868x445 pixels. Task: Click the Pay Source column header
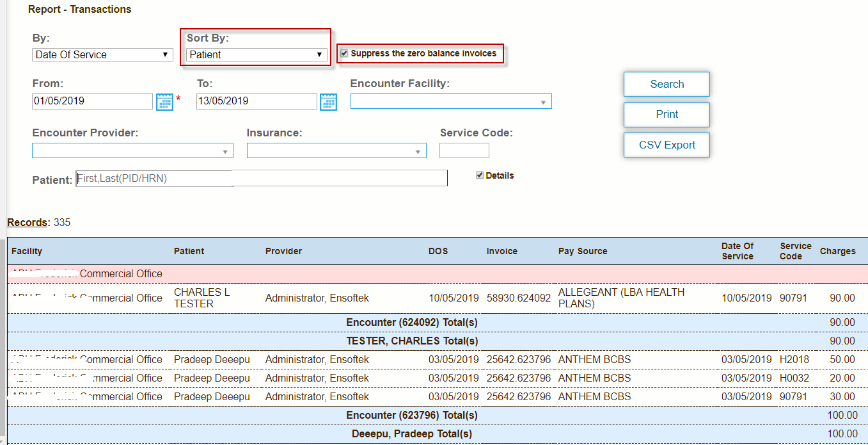click(x=582, y=252)
